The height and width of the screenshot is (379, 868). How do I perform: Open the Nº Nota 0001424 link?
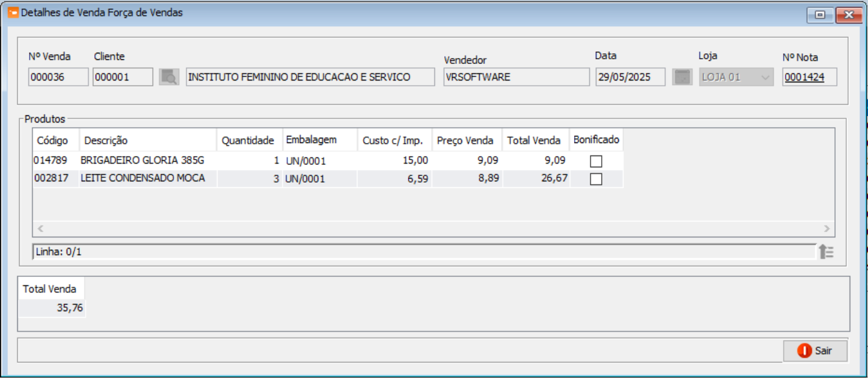click(x=805, y=77)
